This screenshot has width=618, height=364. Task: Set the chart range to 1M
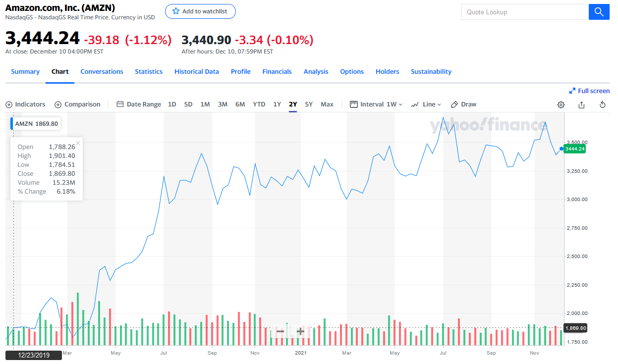205,104
